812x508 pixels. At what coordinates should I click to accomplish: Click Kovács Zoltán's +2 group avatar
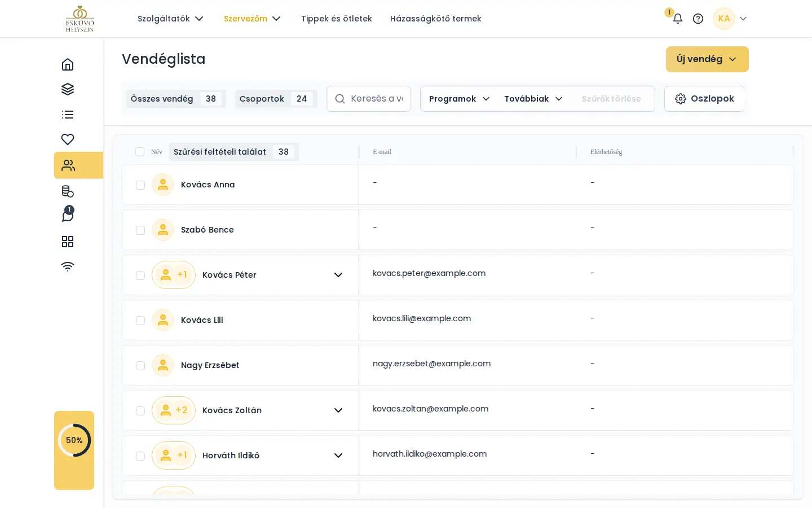pyautogui.click(x=174, y=410)
